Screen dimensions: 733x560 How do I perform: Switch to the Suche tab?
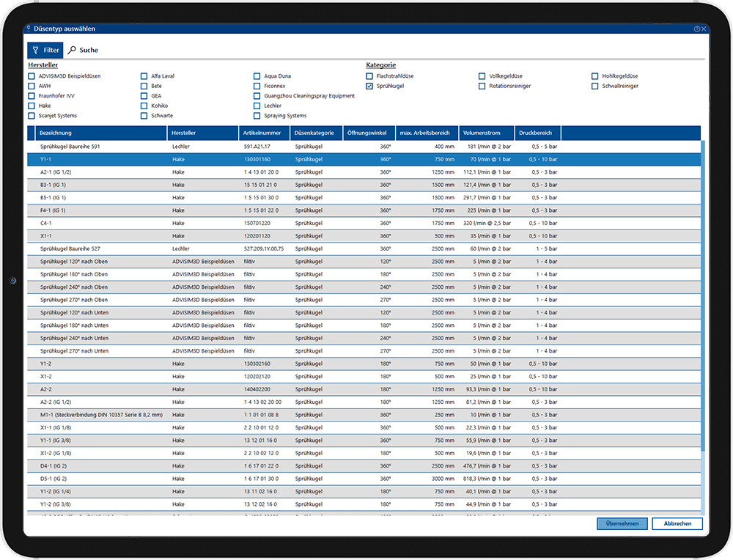point(84,50)
